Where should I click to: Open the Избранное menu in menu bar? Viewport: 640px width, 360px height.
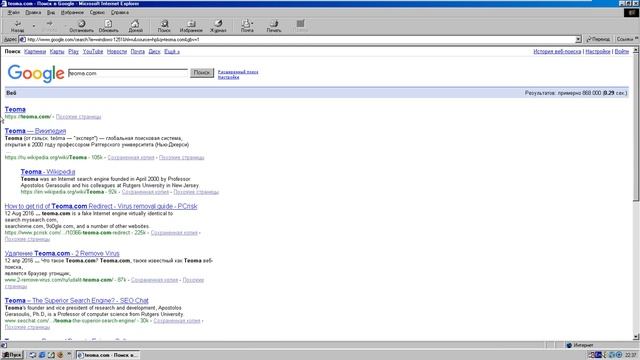click(72, 12)
